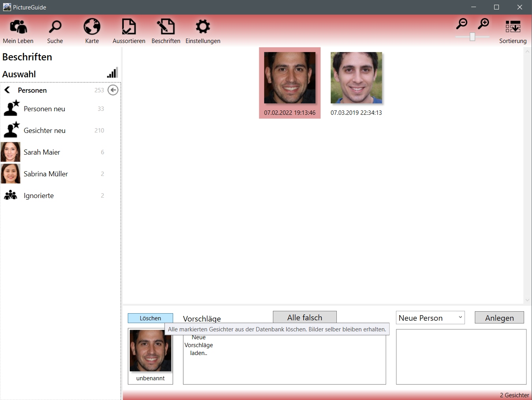
Task: Click the Personen neu star-person icon
Action: click(x=11, y=108)
